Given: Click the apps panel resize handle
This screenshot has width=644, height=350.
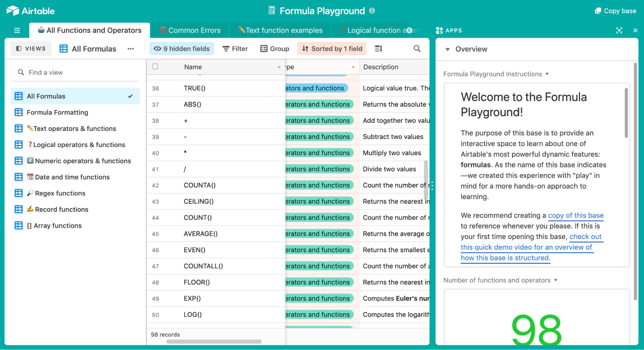Looking at the screenshot, I should 432,185.
